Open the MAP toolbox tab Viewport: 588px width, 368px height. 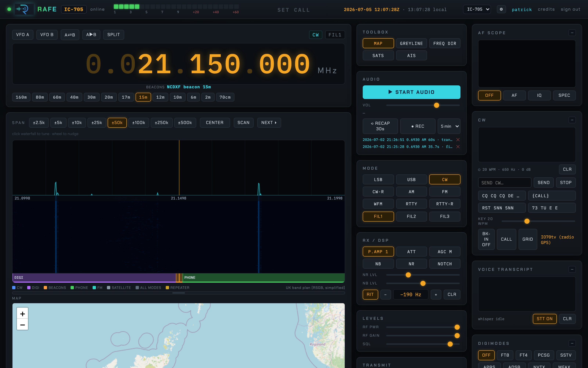tap(378, 43)
